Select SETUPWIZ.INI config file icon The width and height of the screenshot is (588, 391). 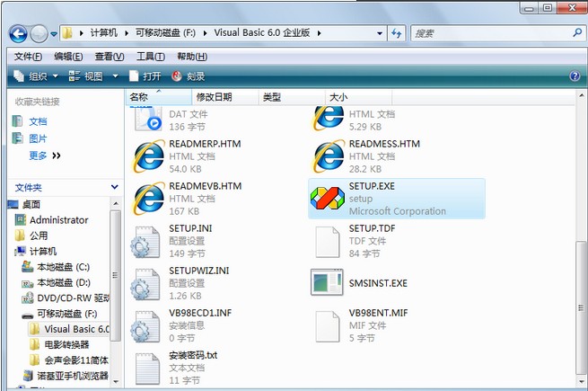145,284
